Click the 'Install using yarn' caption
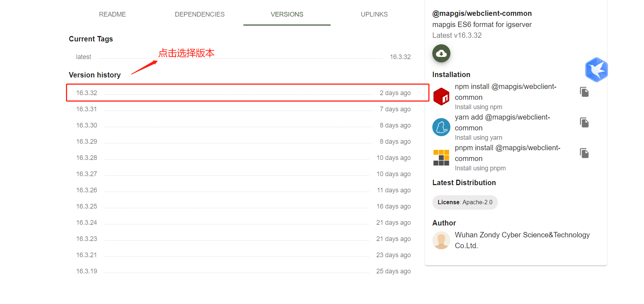The height and width of the screenshot is (304, 644). (x=478, y=138)
